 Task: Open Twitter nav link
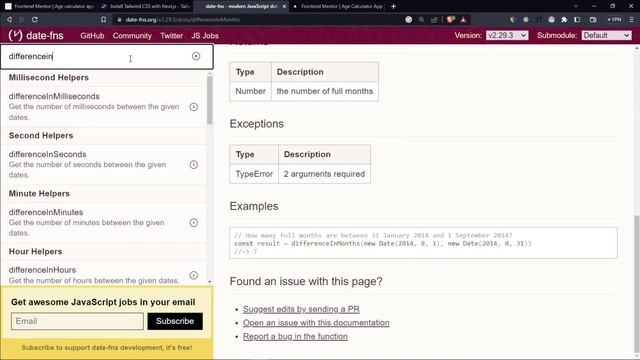coord(171,36)
